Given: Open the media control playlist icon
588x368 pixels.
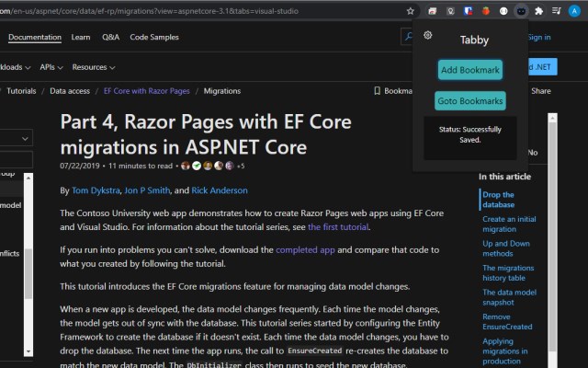Looking at the screenshot, I should [557, 11].
